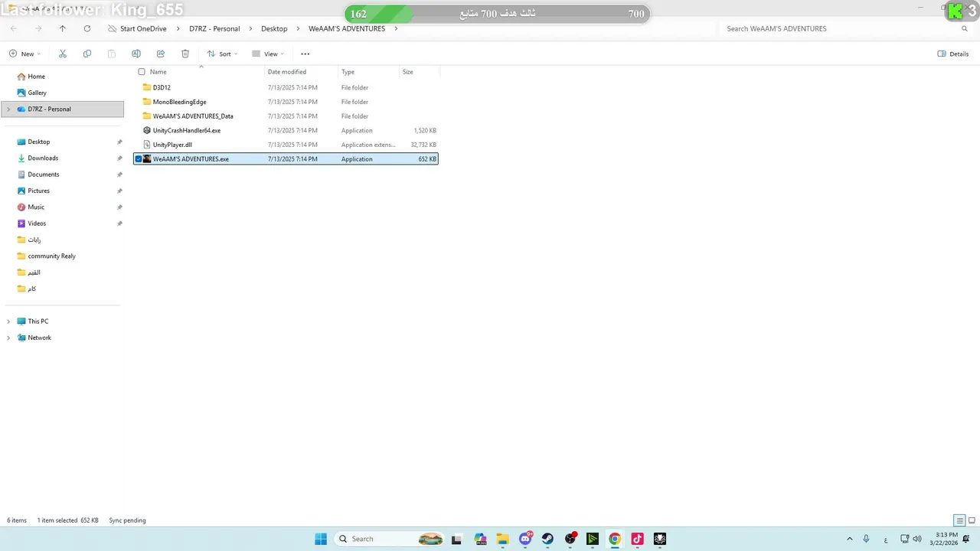Click the Delete trash icon
980x551 pixels.
point(185,54)
